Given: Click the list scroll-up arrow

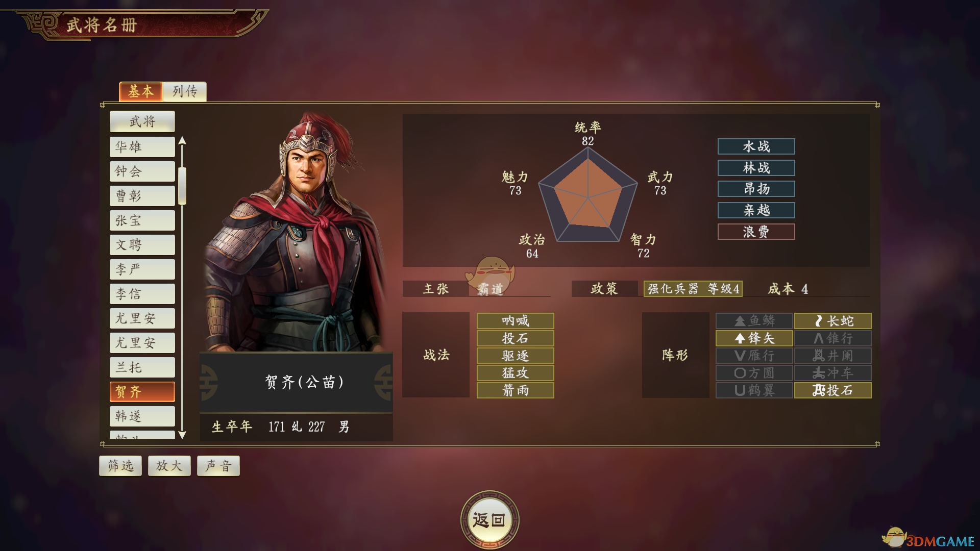Looking at the screenshot, I should click(x=182, y=141).
